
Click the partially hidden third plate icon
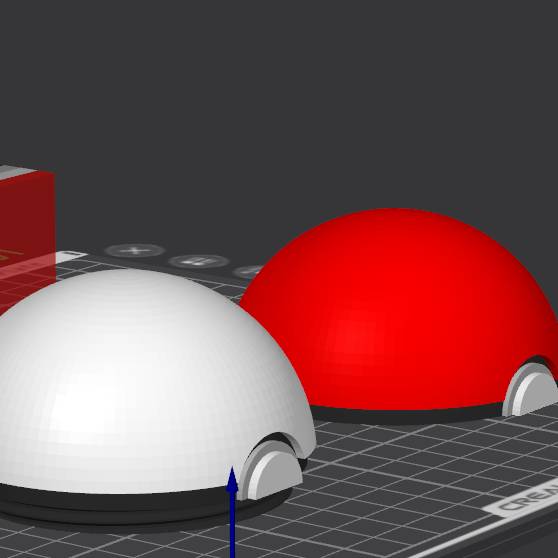(x=248, y=272)
